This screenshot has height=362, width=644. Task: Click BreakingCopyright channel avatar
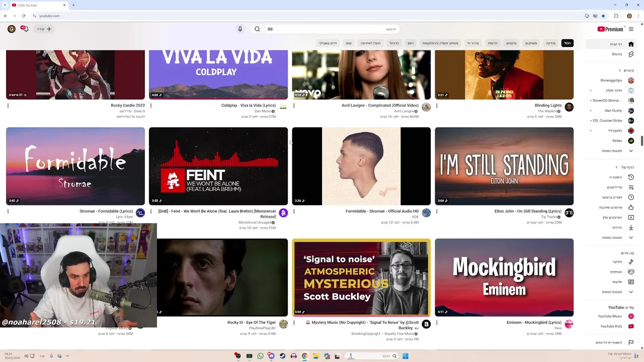(x=426, y=324)
